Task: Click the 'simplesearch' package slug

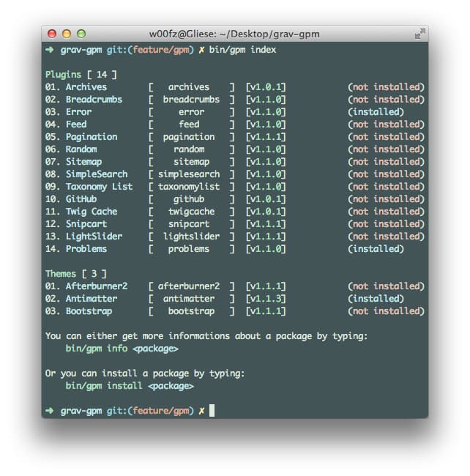Action: (x=189, y=174)
